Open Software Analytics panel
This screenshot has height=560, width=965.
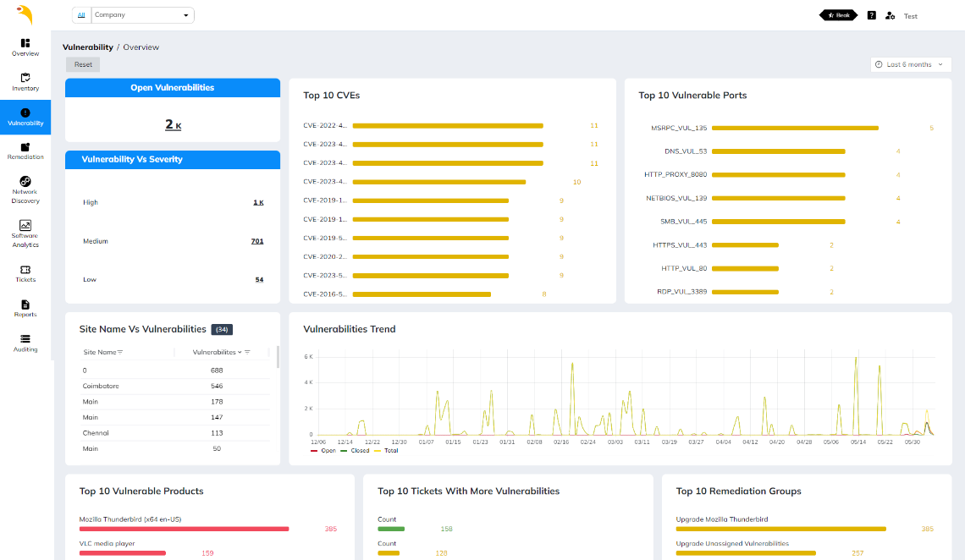[25, 230]
